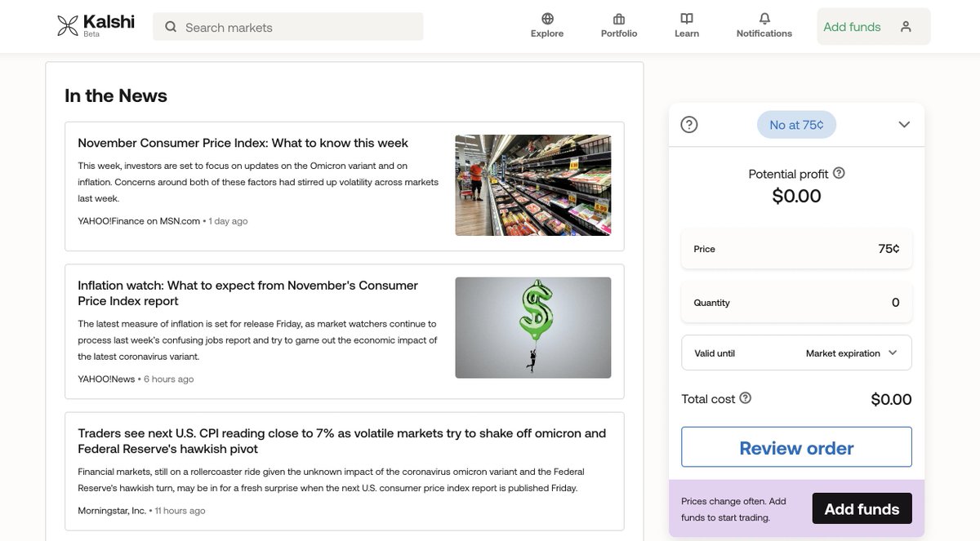Click the Total cost help icon
The width and height of the screenshot is (980, 541).
pos(745,398)
